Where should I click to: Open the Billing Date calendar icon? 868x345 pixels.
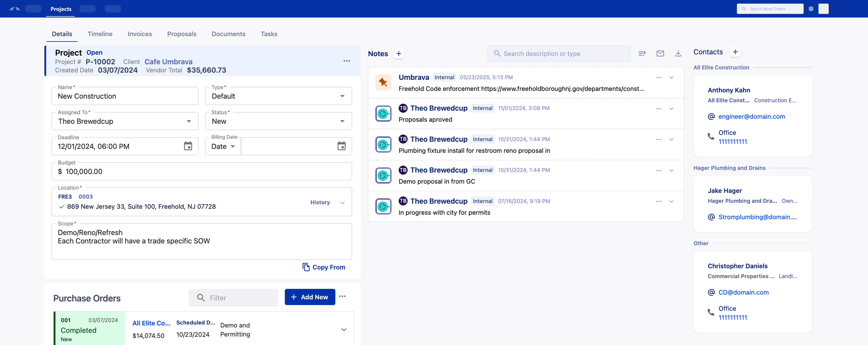click(341, 146)
